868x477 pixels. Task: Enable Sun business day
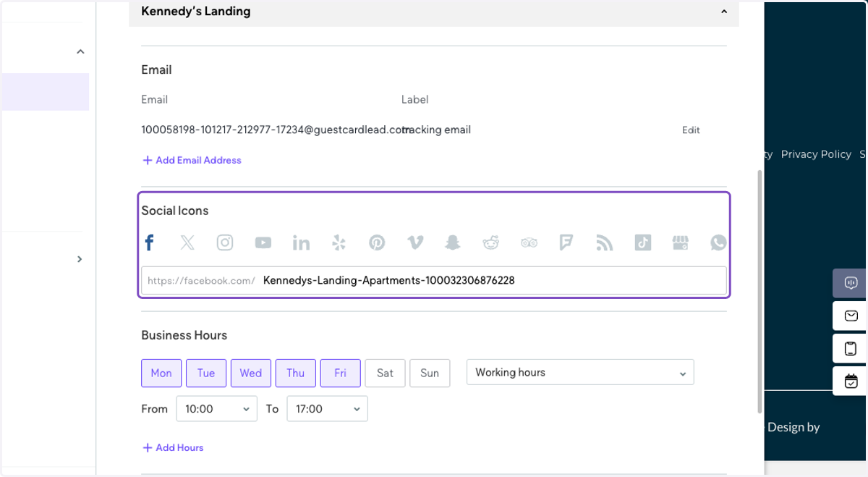pyautogui.click(x=430, y=373)
